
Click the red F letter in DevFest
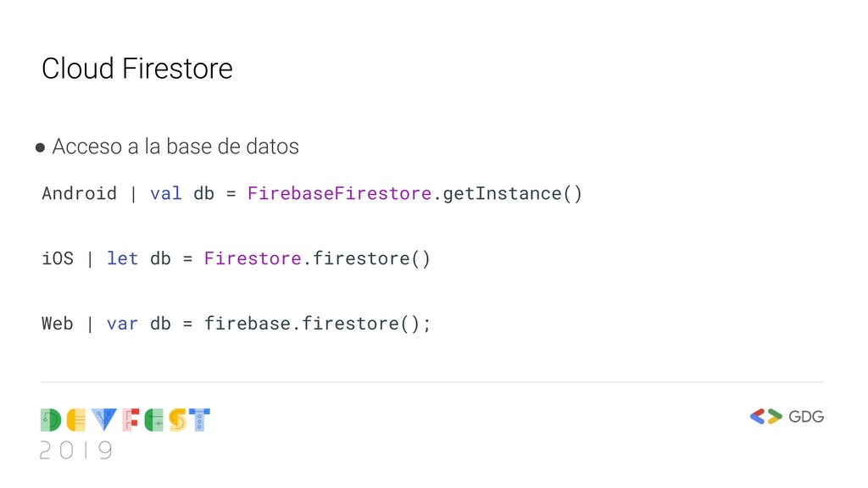(x=131, y=420)
